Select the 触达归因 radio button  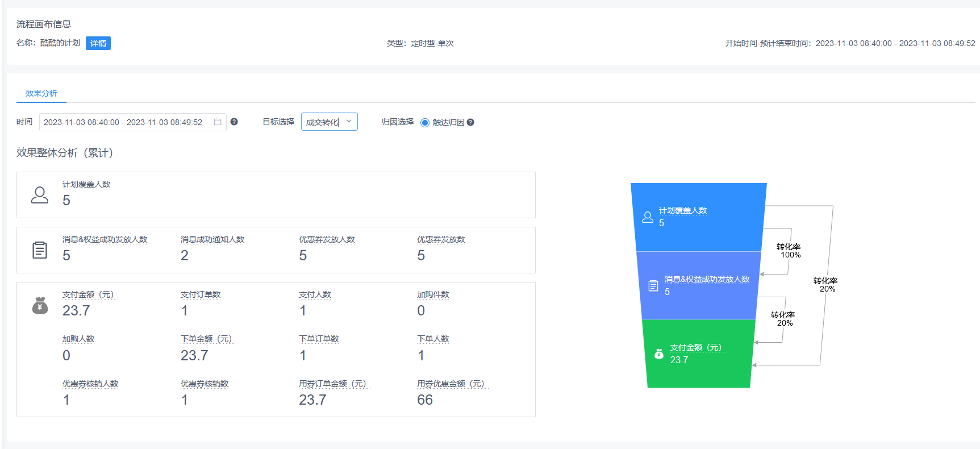pos(425,123)
